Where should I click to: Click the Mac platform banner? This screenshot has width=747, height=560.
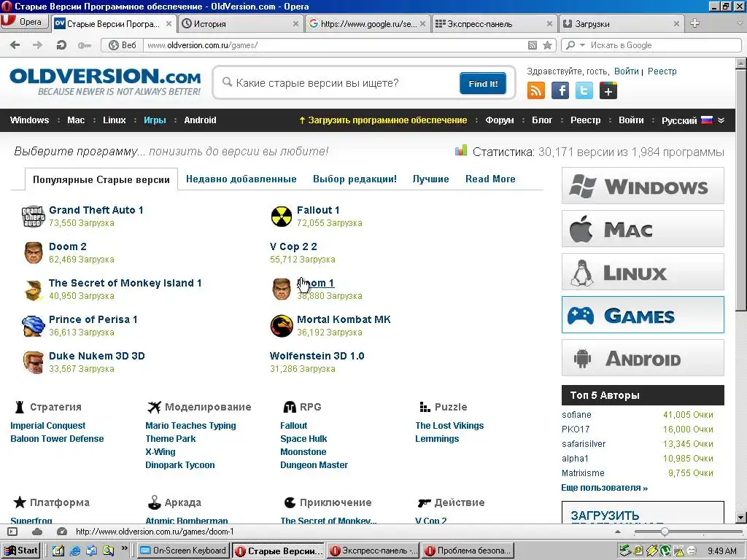(x=643, y=228)
